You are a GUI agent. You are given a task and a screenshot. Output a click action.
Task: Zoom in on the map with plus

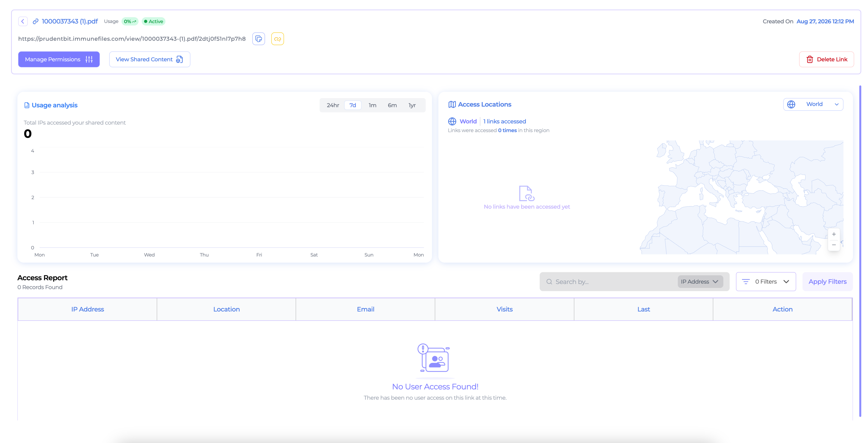[x=834, y=234]
